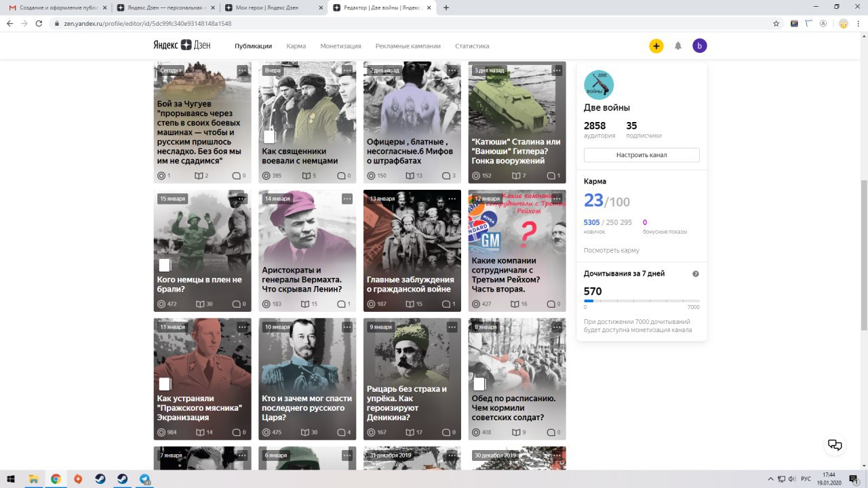Open options menu on Кого немцы в плен card
Screen dimensions: 868x488
click(242, 199)
